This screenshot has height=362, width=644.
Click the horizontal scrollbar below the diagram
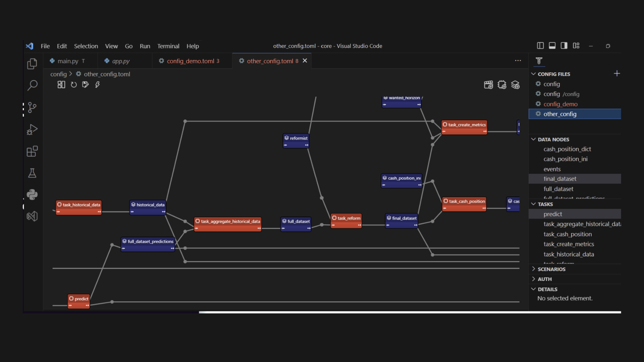pyautogui.click(x=409, y=312)
